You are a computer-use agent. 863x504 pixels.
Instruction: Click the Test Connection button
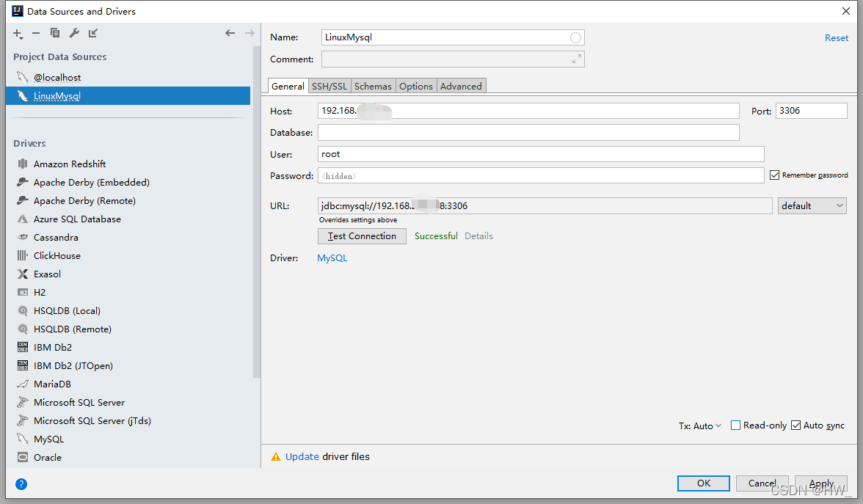pos(362,236)
